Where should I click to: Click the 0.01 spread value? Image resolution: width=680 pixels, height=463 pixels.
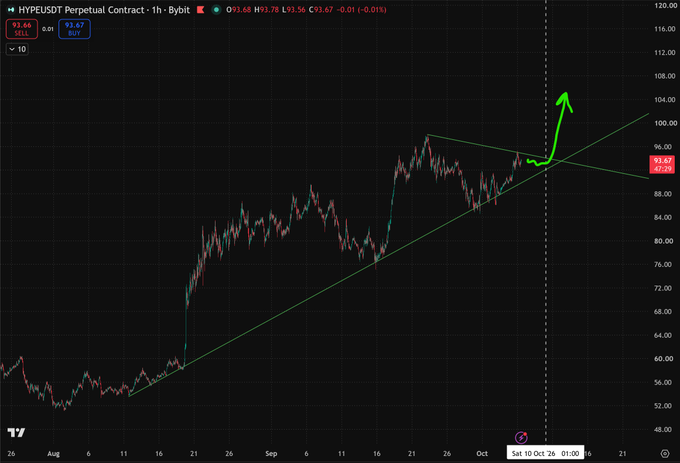tap(48, 29)
